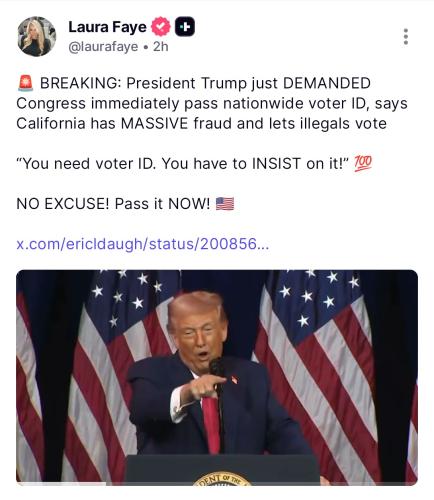The height and width of the screenshot is (500, 434).
Task: Click the "NO EXCUSE! Pass it NOW!" line
Action: [125, 204]
